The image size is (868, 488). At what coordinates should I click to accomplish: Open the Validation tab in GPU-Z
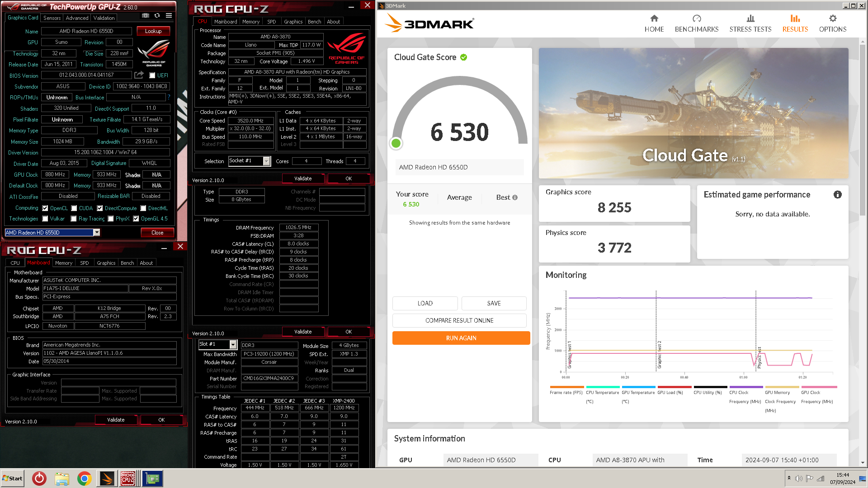pos(104,18)
